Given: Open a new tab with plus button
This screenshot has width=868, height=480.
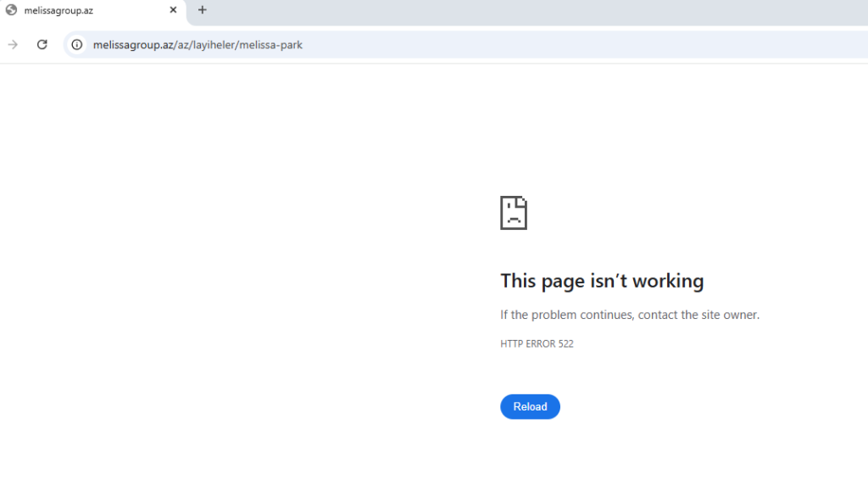Looking at the screenshot, I should (202, 10).
